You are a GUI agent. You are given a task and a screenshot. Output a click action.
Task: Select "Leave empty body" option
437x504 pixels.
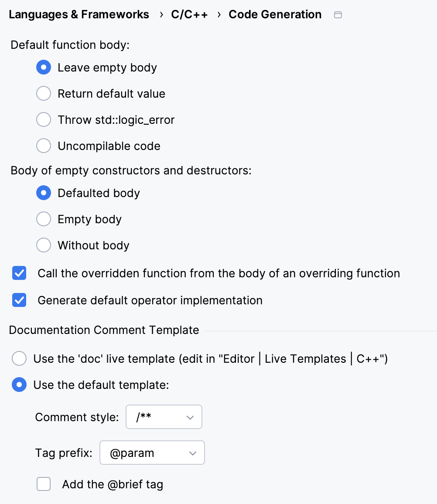44,68
